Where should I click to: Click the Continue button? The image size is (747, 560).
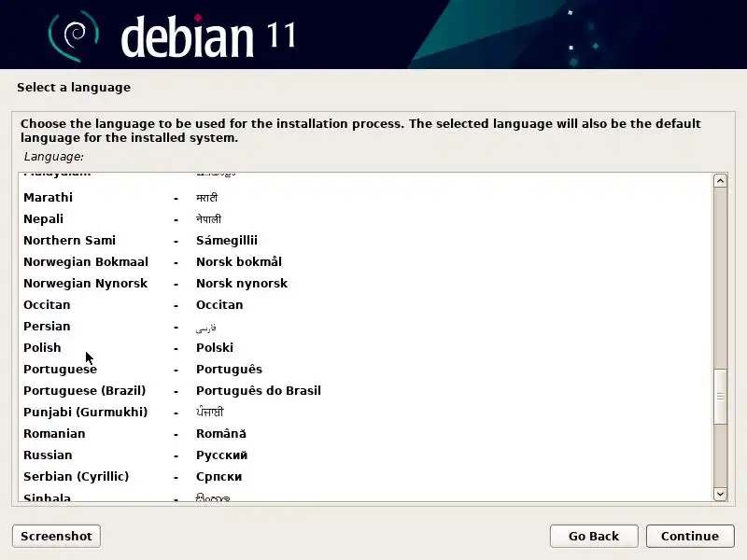pos(690,536)
